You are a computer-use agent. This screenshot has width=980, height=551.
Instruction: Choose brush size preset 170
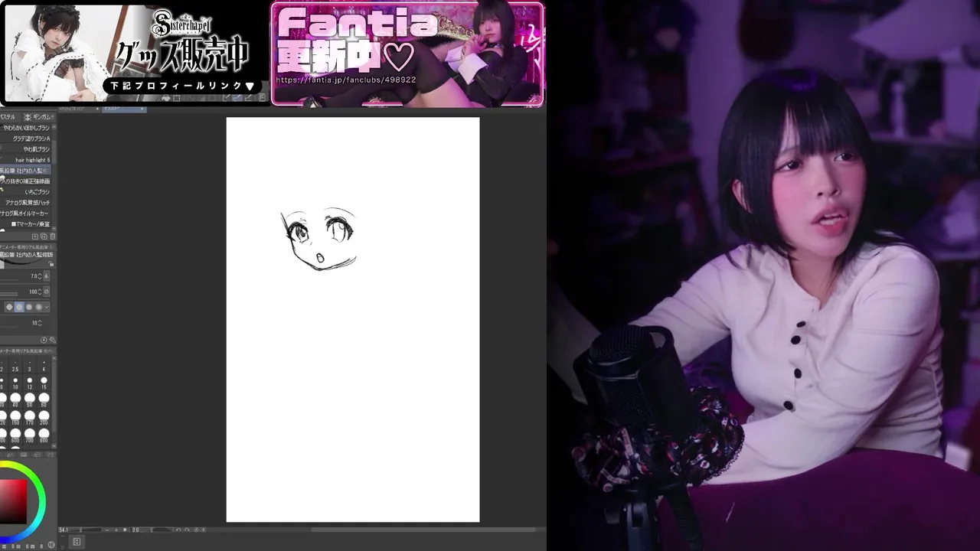point(29,417)
